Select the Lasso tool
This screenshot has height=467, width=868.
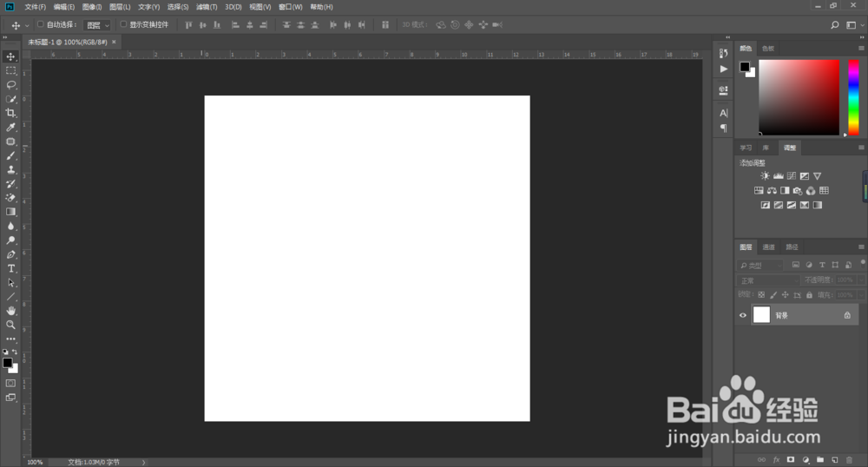10,85
